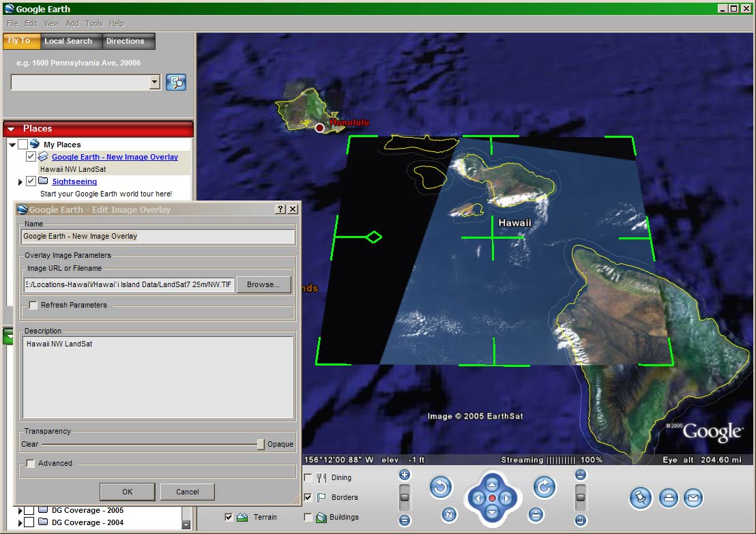The width and height of the screenshot is (756, 534).
Task: Open the File menu
Action: click(12, 23)
